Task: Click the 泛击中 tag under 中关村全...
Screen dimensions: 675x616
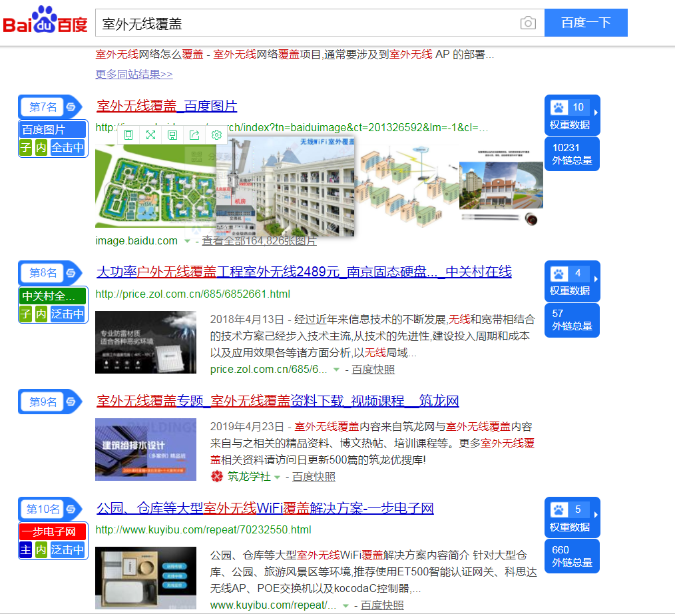Action: pos(68,314)
